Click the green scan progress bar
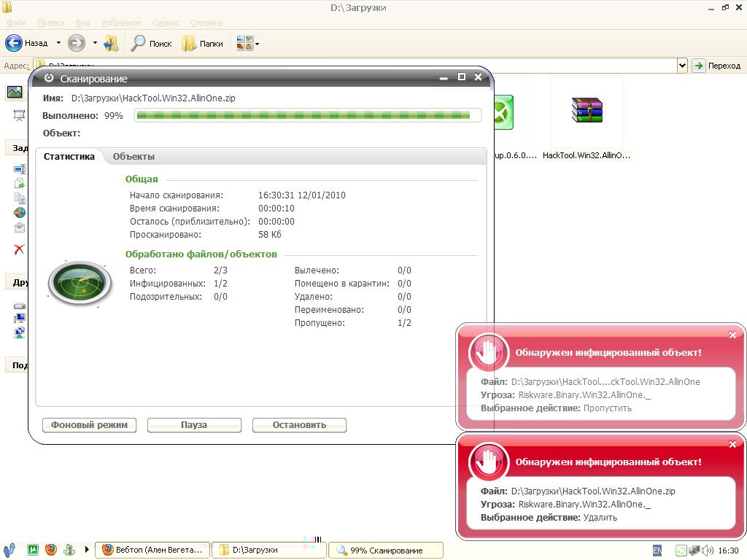 click(308, 115)
